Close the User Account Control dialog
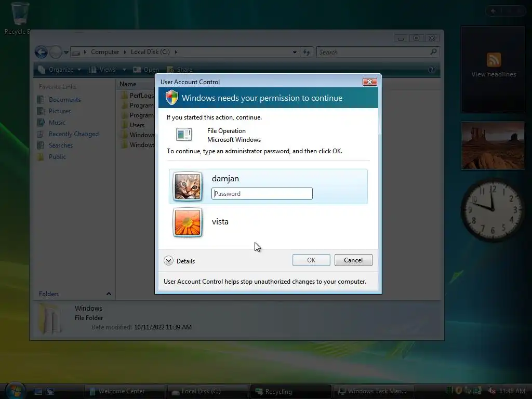Screen dimensions: 532x399 point(369,82)
